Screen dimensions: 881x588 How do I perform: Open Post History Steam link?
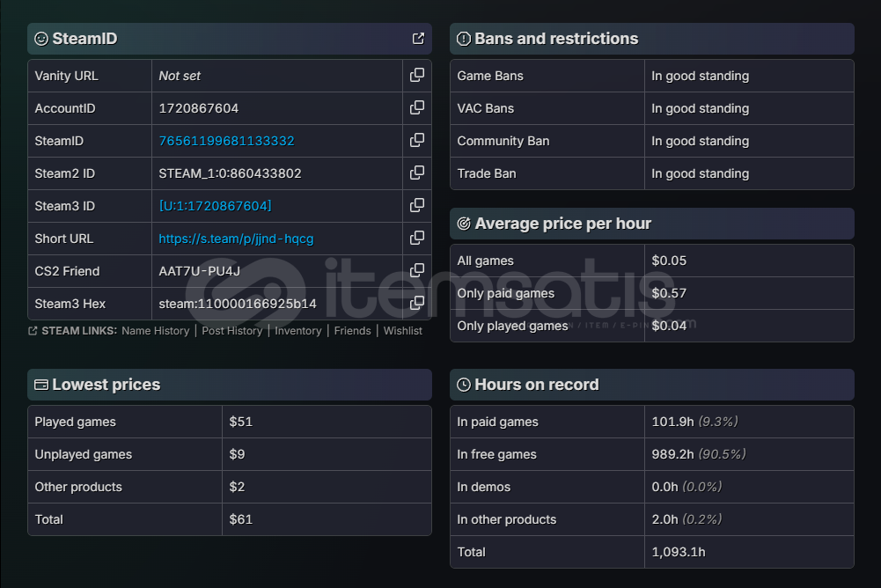click(x=231, y=331)
